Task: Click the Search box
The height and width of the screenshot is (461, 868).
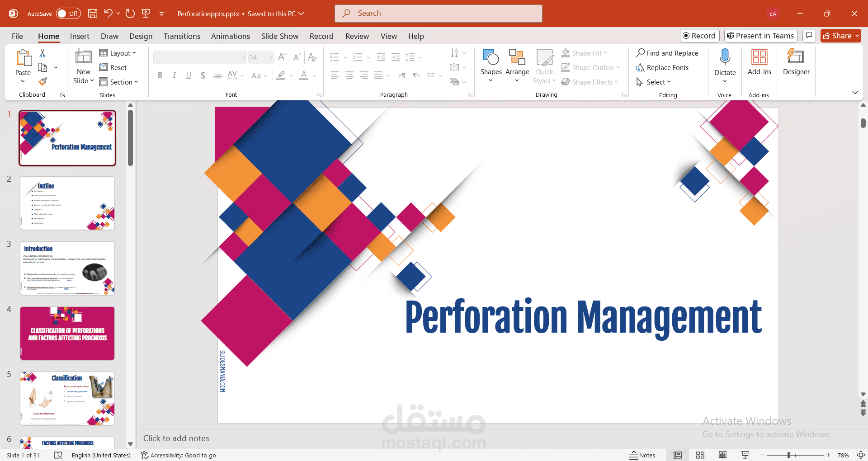Action: point(439,14)
